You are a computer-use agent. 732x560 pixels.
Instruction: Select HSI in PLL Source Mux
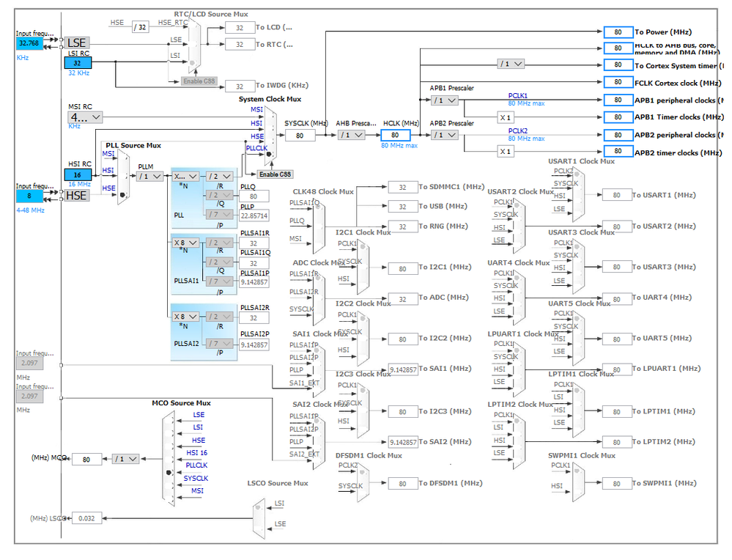point(108,170)
